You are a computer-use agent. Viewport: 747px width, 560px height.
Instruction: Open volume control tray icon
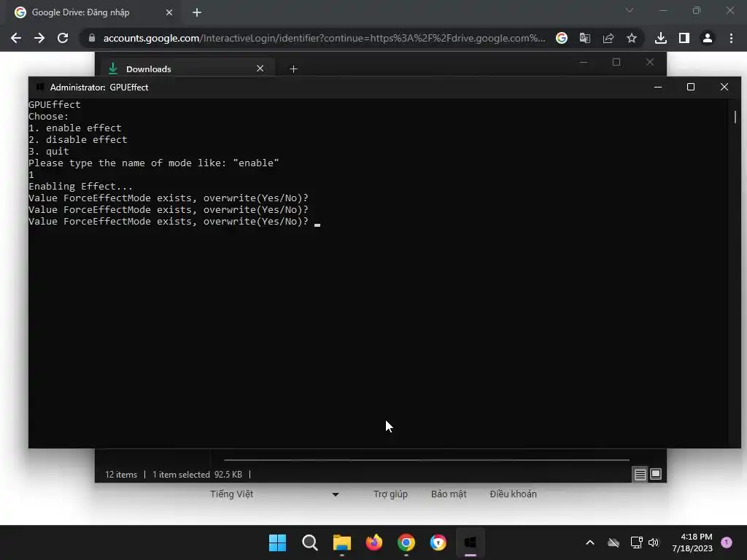pos(654,542)
